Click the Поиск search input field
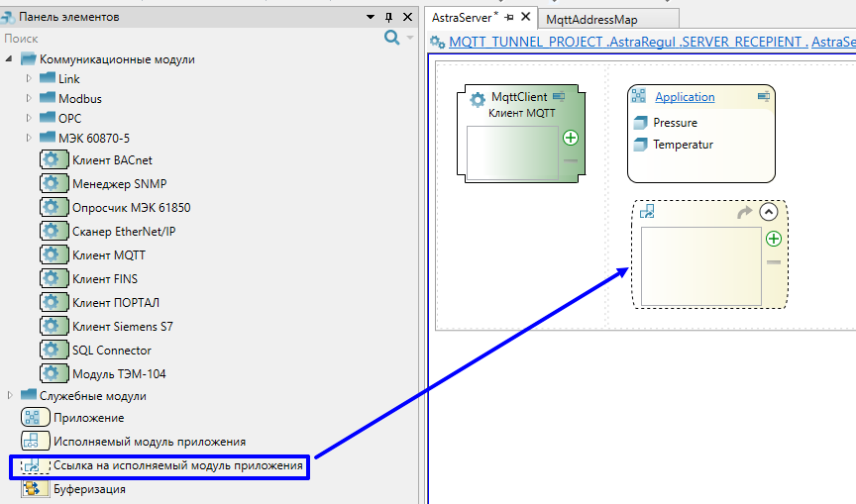The width and height of the screenshot is (856, 504). pyautogui.click(x=188, y=38)
